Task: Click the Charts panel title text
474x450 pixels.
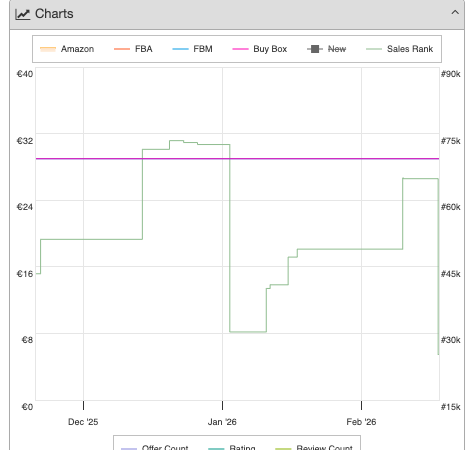Action: (x=54, y=14)
